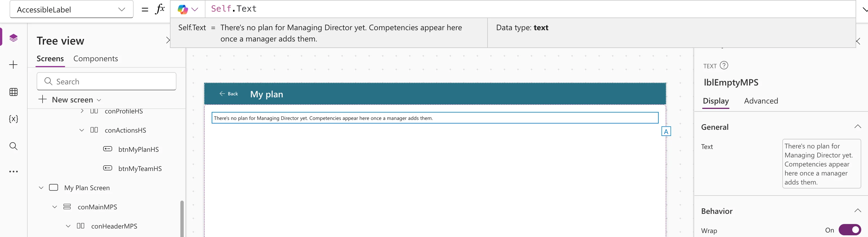Viewport: 868px width, 237px height.
Task: Collapse the conActionsHS tree node
Action: click(x=81, y=130)
